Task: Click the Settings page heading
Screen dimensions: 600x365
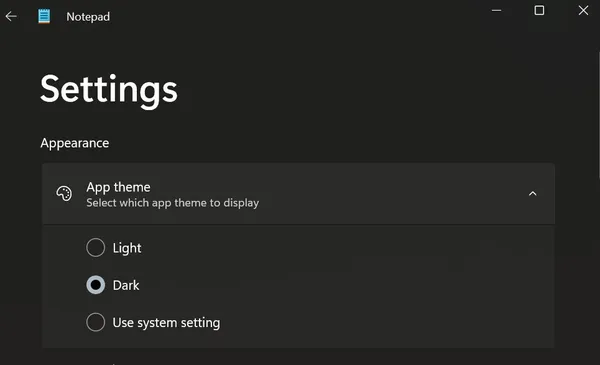Action: [x=109, y=90]
